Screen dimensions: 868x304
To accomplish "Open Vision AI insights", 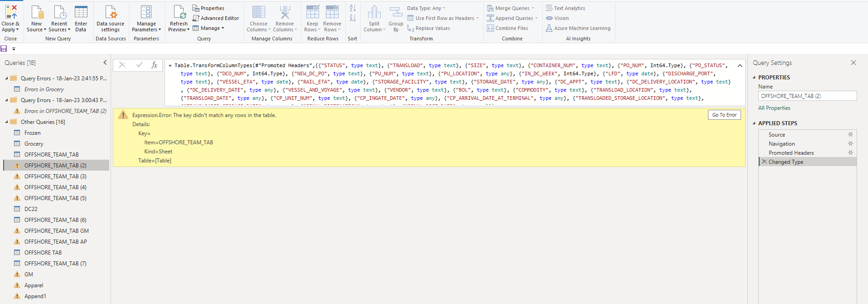I will pos(557,18).
